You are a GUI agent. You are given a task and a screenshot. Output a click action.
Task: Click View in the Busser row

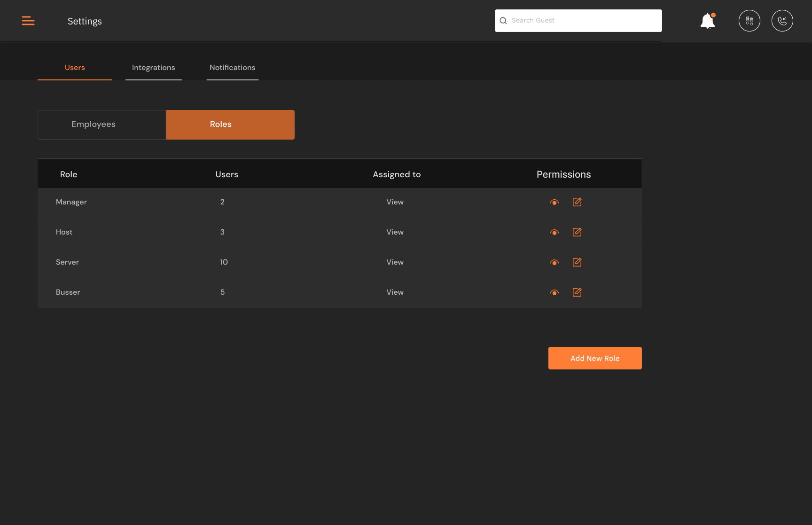(395, 292)
